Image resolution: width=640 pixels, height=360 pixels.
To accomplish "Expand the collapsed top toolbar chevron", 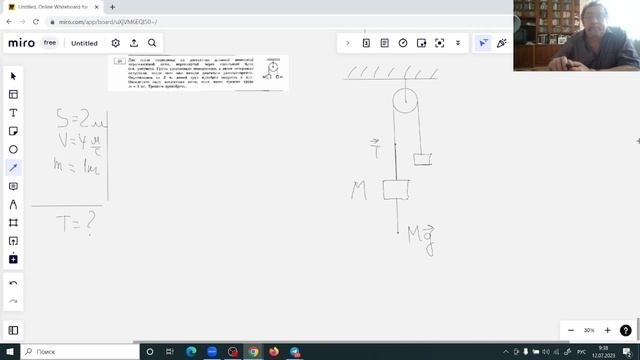I will pos(348,43).
